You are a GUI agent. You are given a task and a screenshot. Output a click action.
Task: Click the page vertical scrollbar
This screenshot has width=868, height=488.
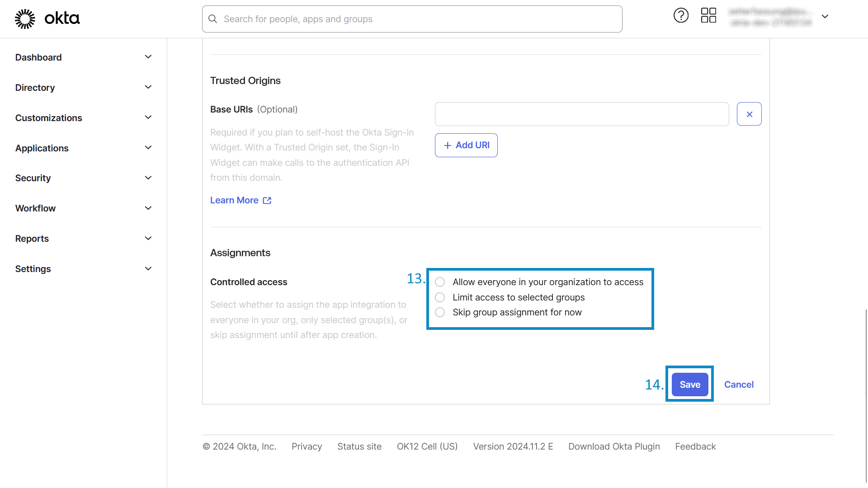[x=866, y=395]
